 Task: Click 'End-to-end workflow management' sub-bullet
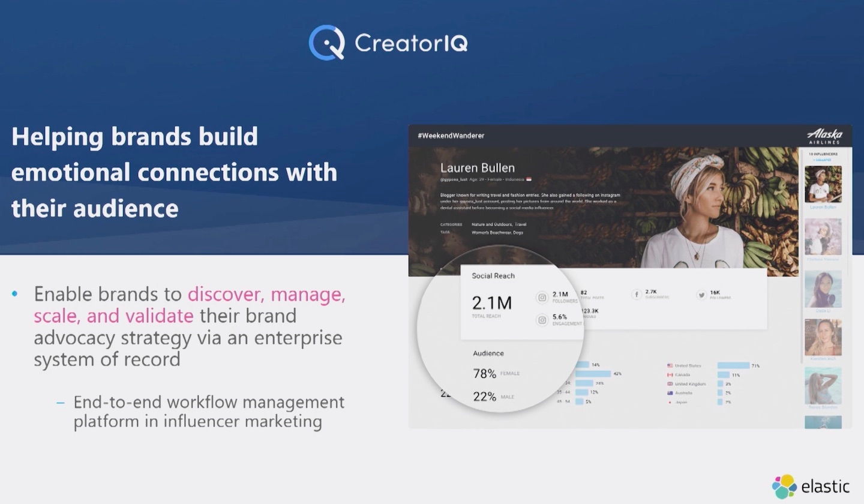(x=209, y=401)
